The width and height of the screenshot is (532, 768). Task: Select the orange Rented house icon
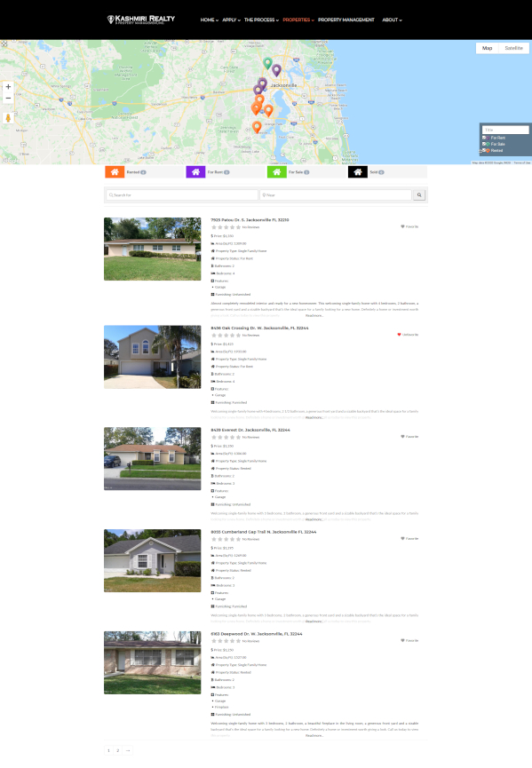click(115, 172)
